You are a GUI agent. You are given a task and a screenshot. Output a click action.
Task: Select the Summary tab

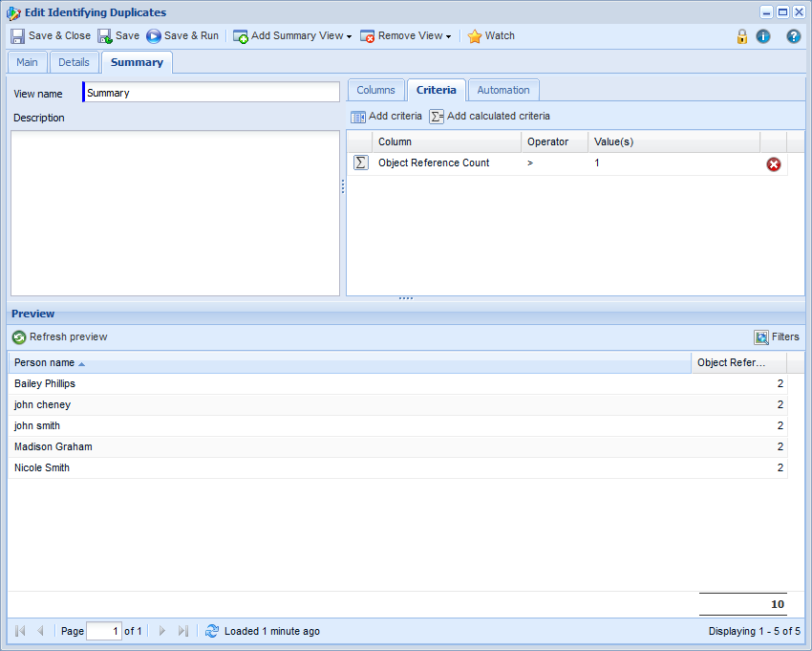(x=137, y=62)
